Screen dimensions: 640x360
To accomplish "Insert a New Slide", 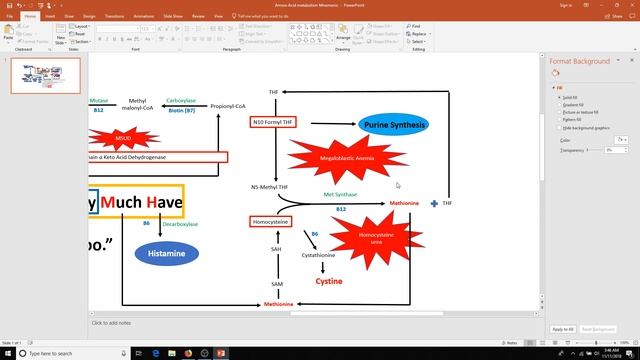I will (60, 34).
